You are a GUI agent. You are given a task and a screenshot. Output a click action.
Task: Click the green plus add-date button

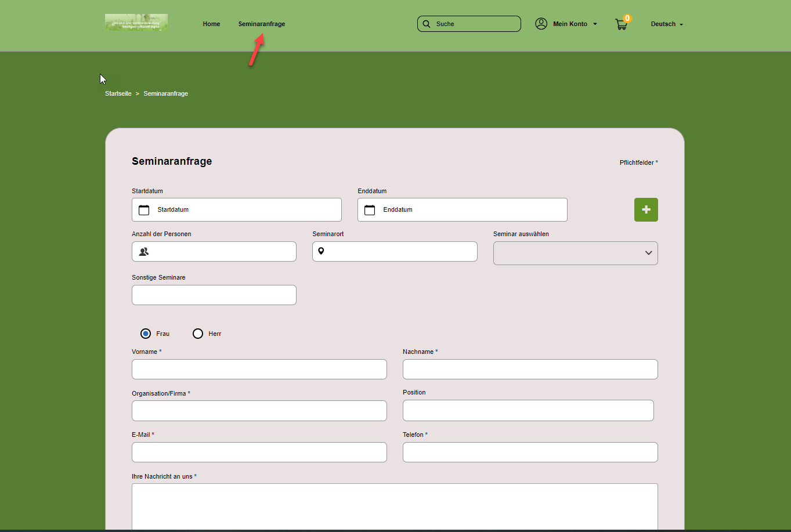646,209
